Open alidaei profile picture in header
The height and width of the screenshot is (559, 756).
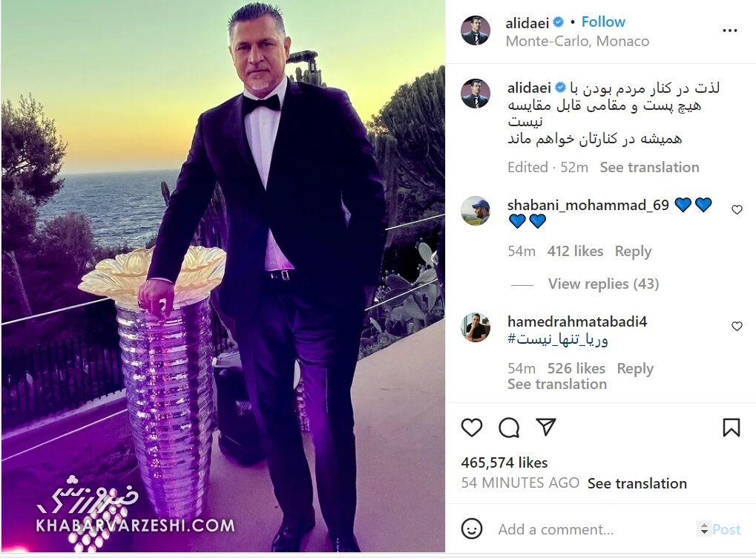tap(476, 30)
